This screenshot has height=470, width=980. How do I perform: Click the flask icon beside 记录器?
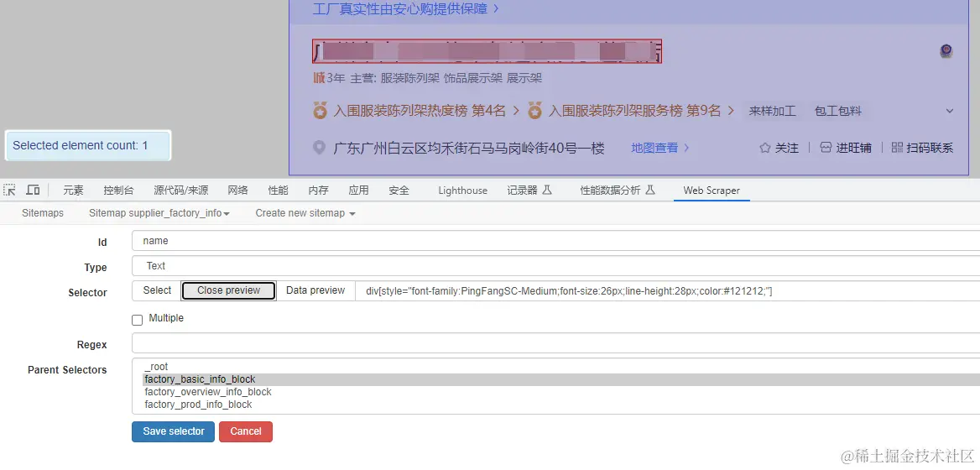pos(547,190)
